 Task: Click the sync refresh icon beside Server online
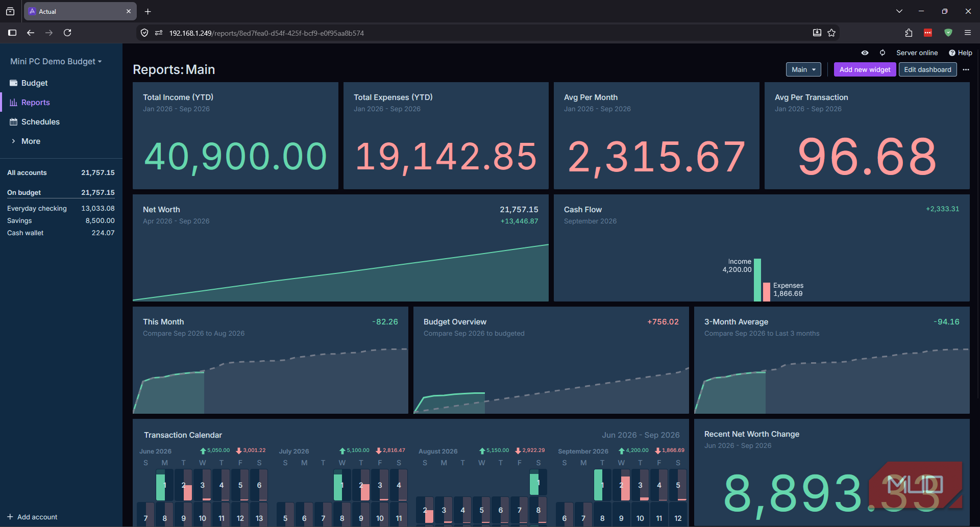point(883,53)
